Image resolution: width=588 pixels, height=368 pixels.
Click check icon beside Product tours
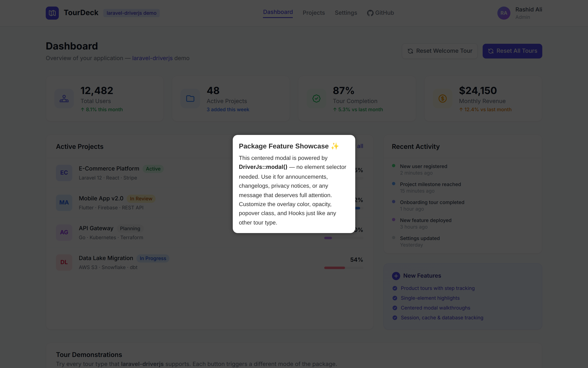click(395, 288)
